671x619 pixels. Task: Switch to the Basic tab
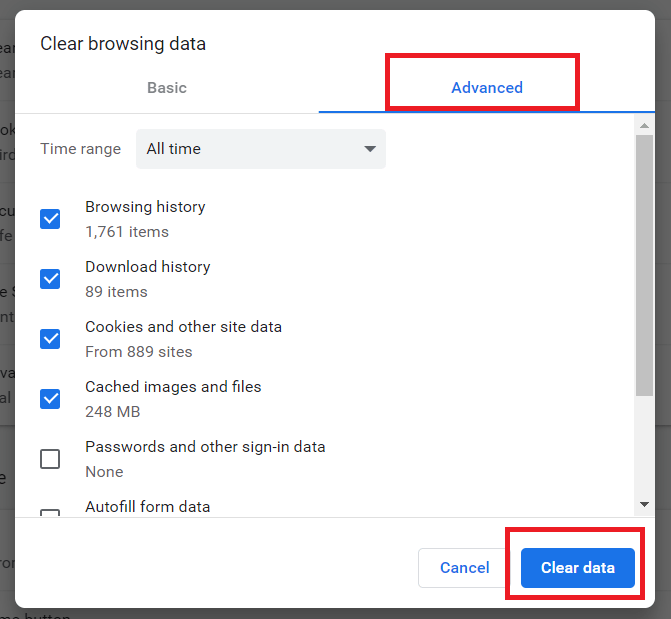(167, 88)
